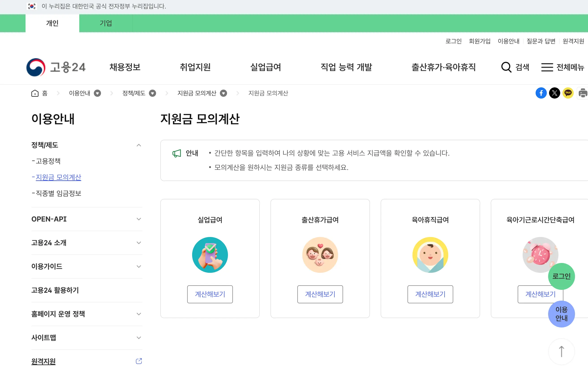Expand 고용24 소개 sidebar section
Screen dimensions: 588x366
pos(139,243)
